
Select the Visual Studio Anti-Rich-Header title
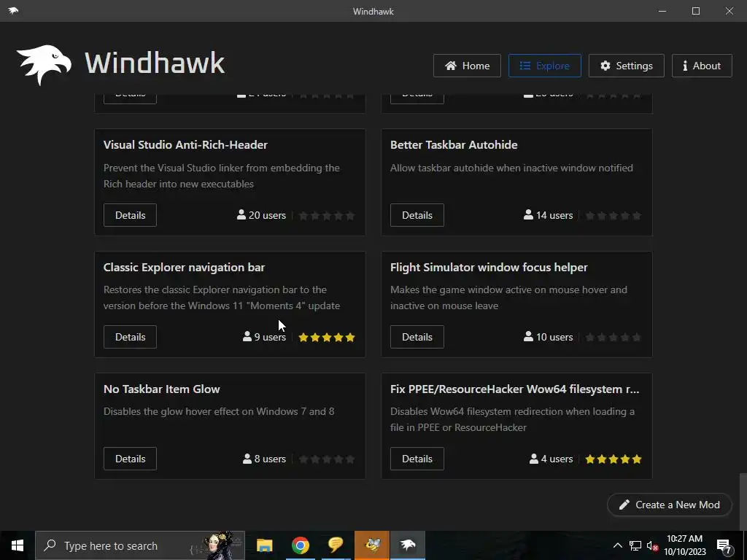tap(185, 145)
